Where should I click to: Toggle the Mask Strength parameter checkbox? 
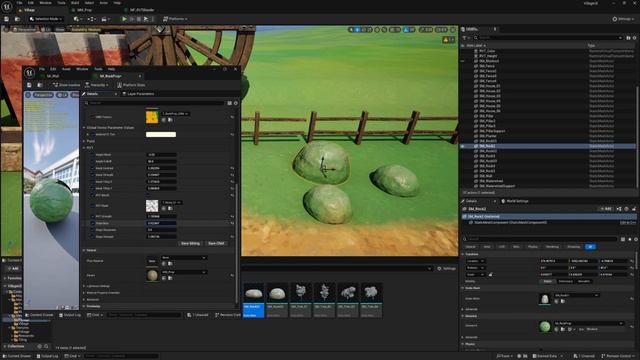tap(92, 175)
